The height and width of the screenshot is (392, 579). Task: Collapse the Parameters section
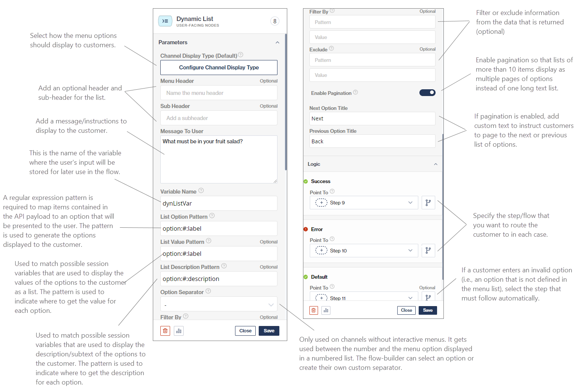point(277,42)
